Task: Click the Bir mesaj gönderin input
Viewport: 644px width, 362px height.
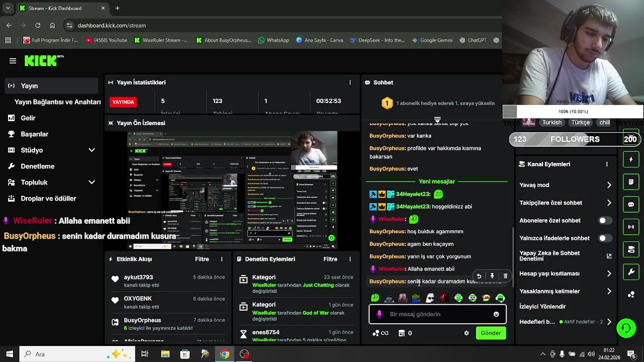Action: (437, 314)
